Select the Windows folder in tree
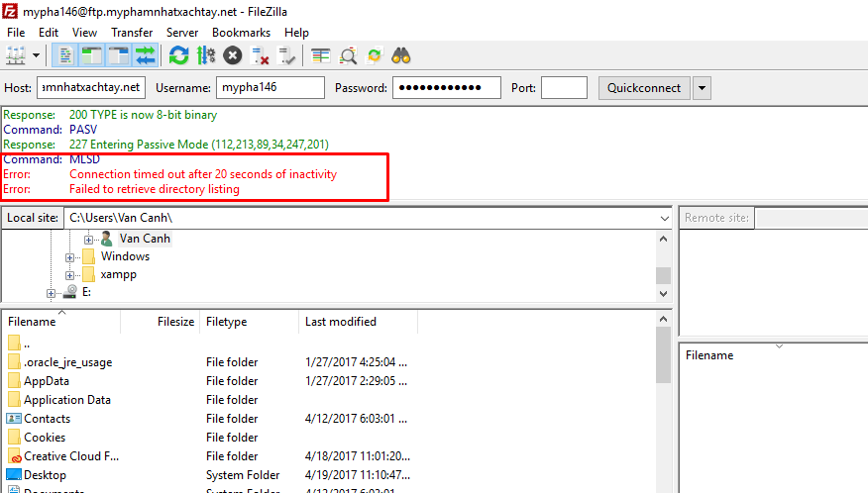 click(x=125, y=256)
